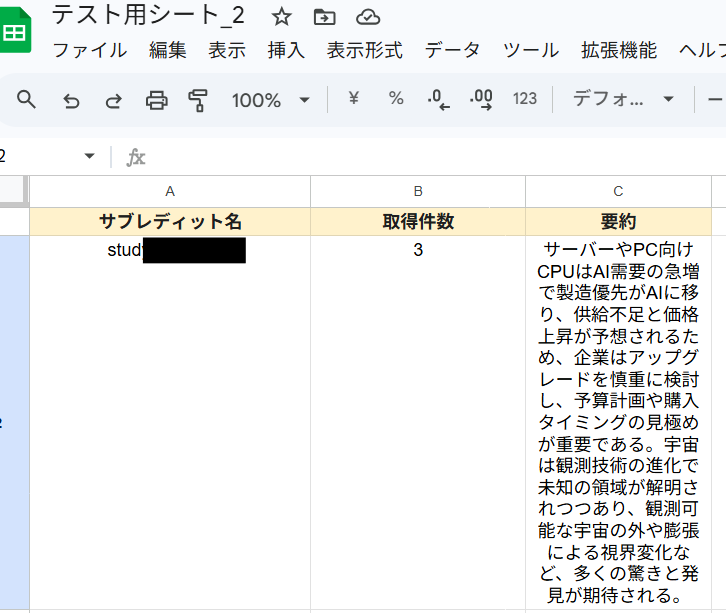Open the デフォ... font dropdown
Viewport: 726px width, 613px height.
[623, 99]
